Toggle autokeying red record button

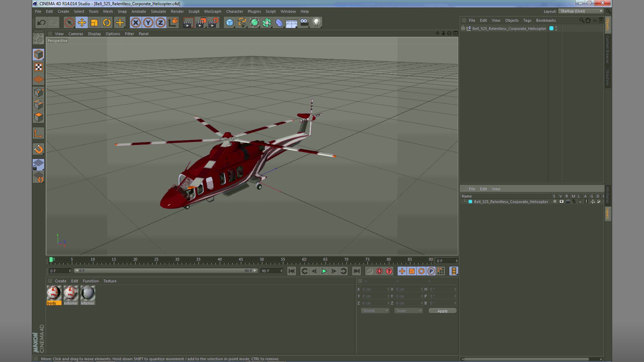[379, 271]
